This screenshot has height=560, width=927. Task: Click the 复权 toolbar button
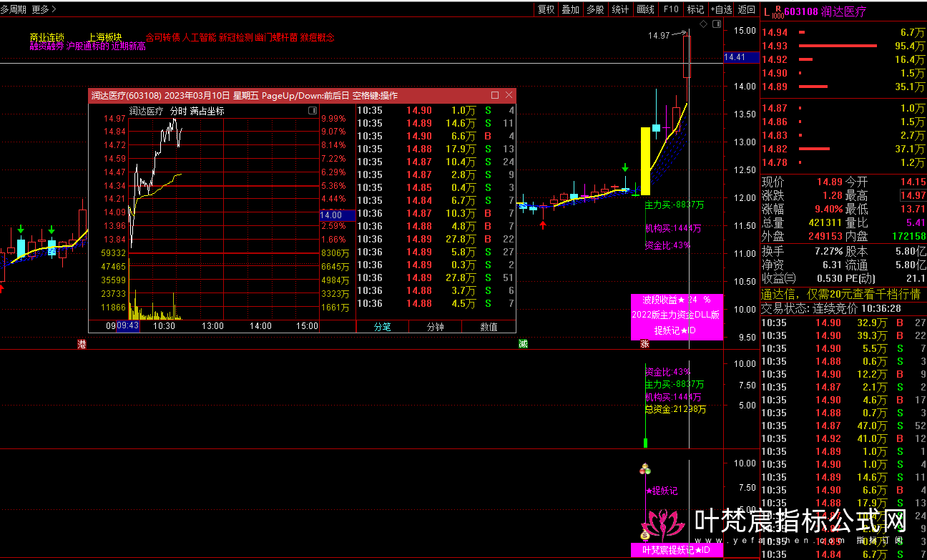(546, 9)
